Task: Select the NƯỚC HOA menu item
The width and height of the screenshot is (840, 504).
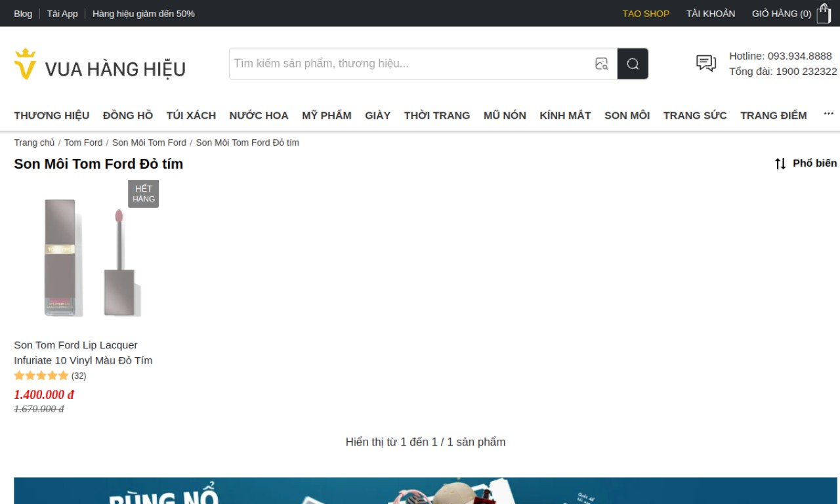Action: pyautogui.click(x=259, y=115)
